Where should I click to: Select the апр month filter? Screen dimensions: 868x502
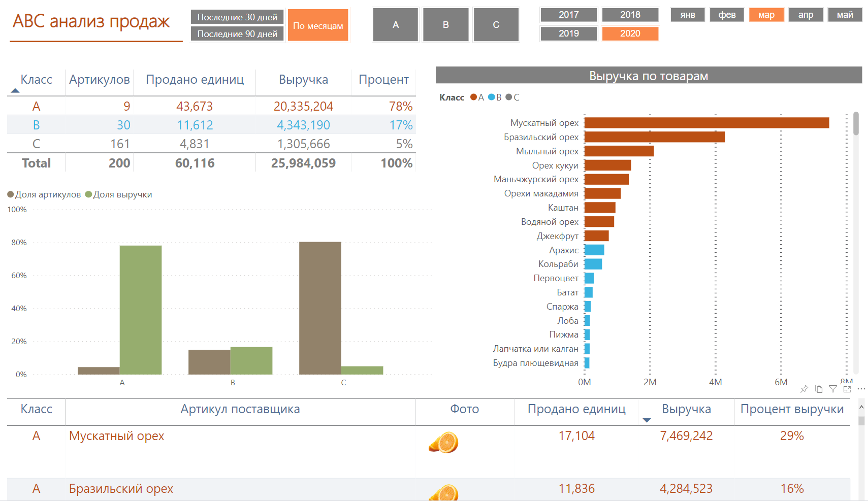806,15
